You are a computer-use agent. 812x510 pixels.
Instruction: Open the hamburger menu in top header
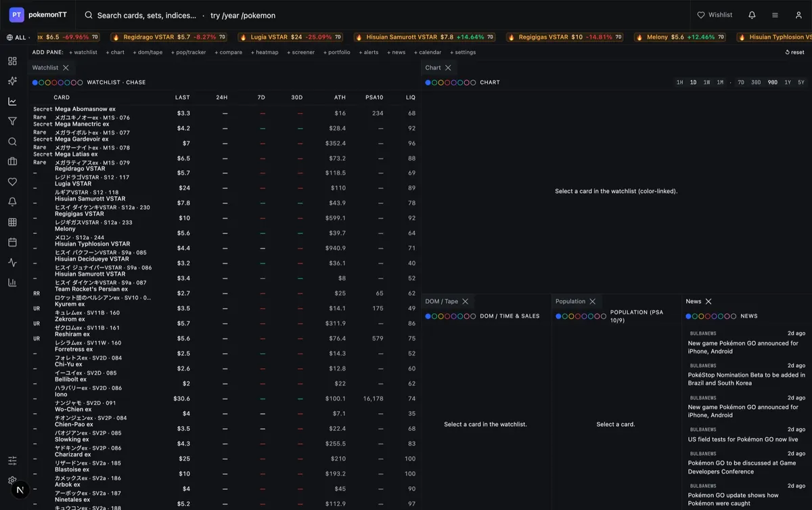click(775, 15)
